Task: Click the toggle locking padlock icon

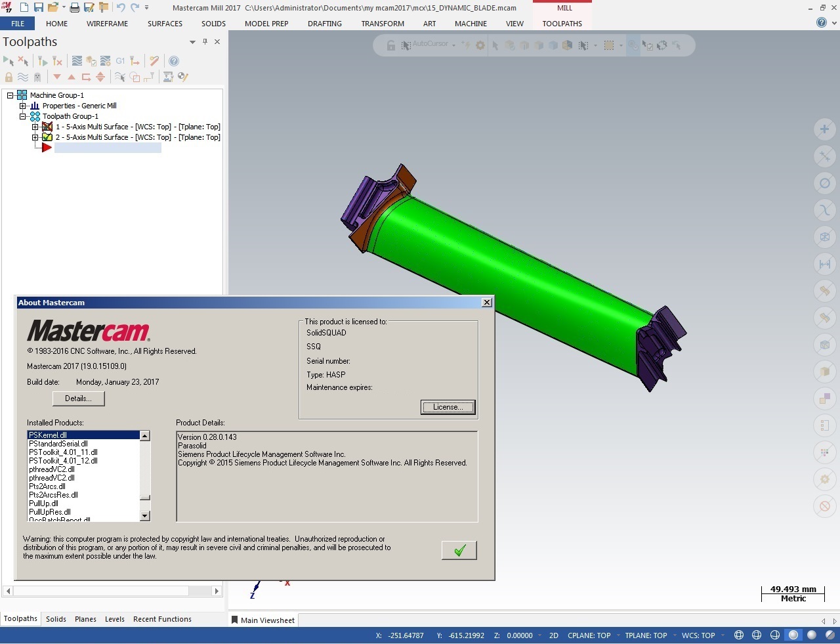Action: pyautogui.click(x=9, y=77)
